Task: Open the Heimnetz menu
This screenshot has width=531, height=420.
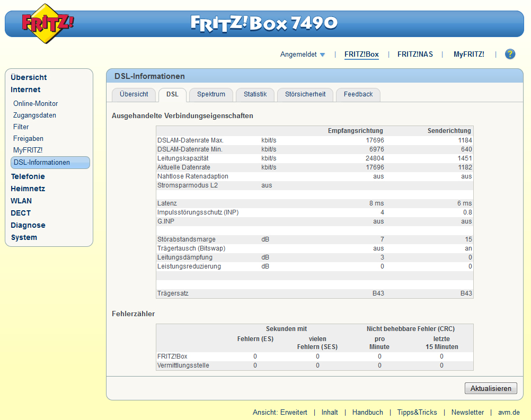Action: click(x=28, y=189)
